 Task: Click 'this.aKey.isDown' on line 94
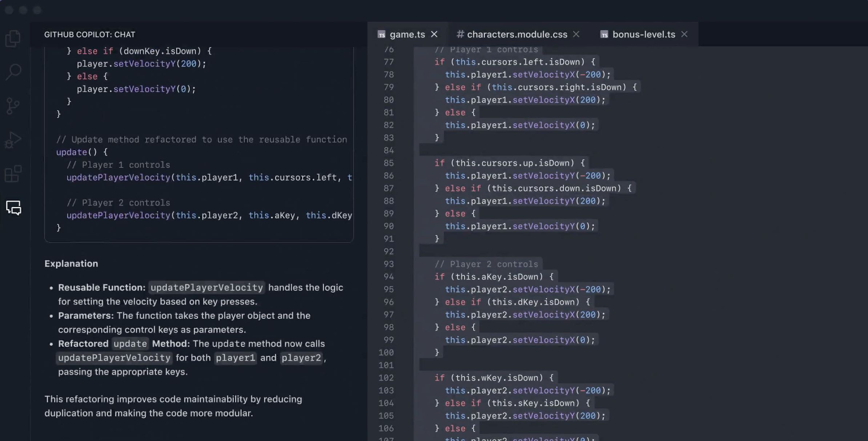497,277
